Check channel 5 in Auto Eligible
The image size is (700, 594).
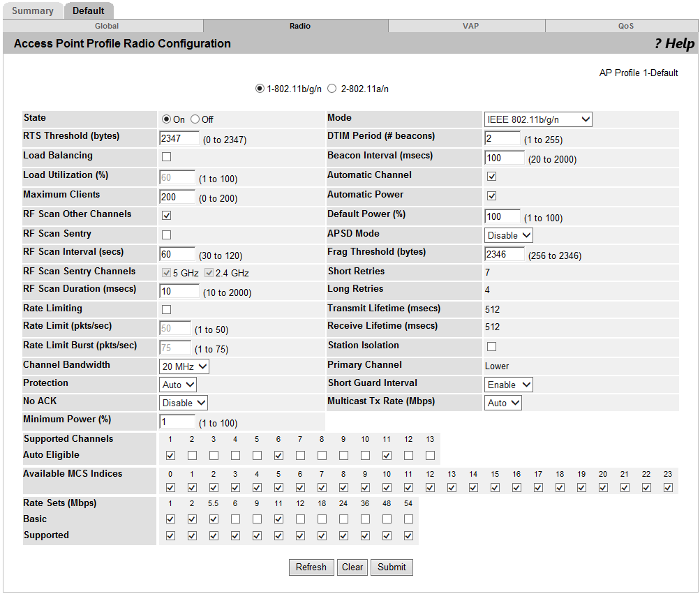[x=256, y=455]
